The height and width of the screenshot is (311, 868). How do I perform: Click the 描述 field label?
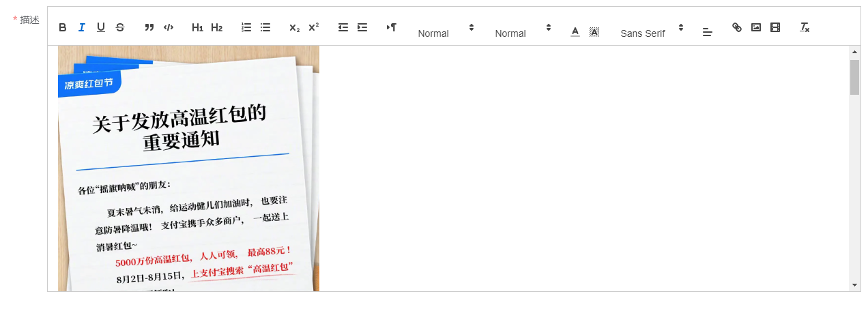[x=29, y=20]
